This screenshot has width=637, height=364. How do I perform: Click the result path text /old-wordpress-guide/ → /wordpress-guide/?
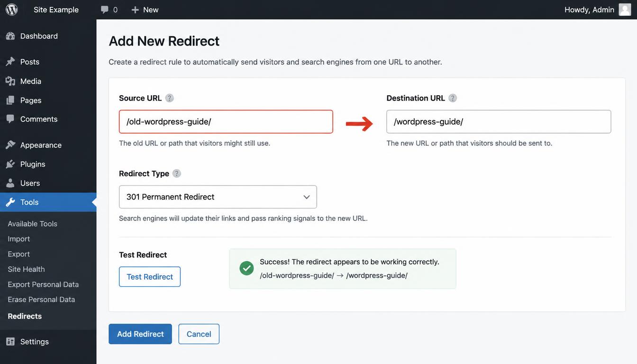(x=334, y=275)
